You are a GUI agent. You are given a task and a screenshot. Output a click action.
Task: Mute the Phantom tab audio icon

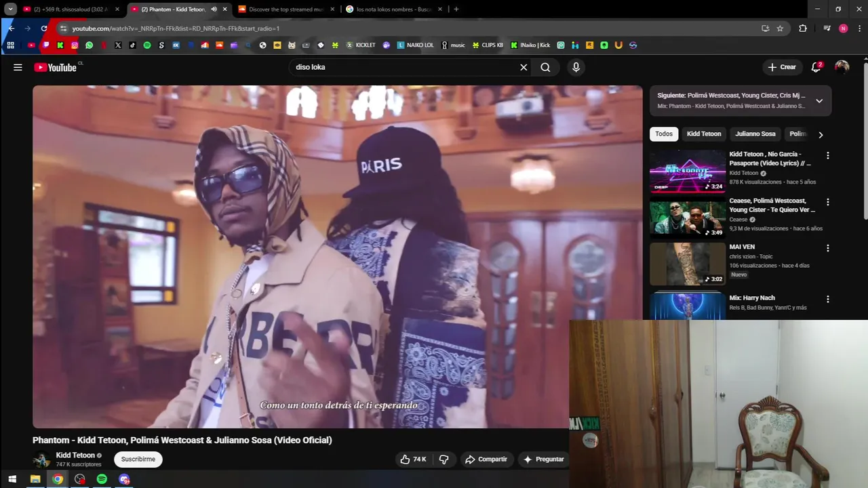coord(214,9)
